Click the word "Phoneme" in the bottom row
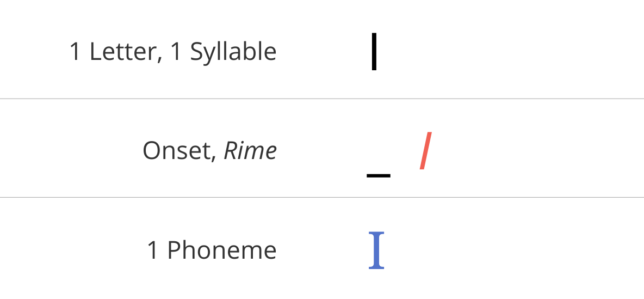Image resolution: width=644 pixels, height=299 pixels. point(221,251)
